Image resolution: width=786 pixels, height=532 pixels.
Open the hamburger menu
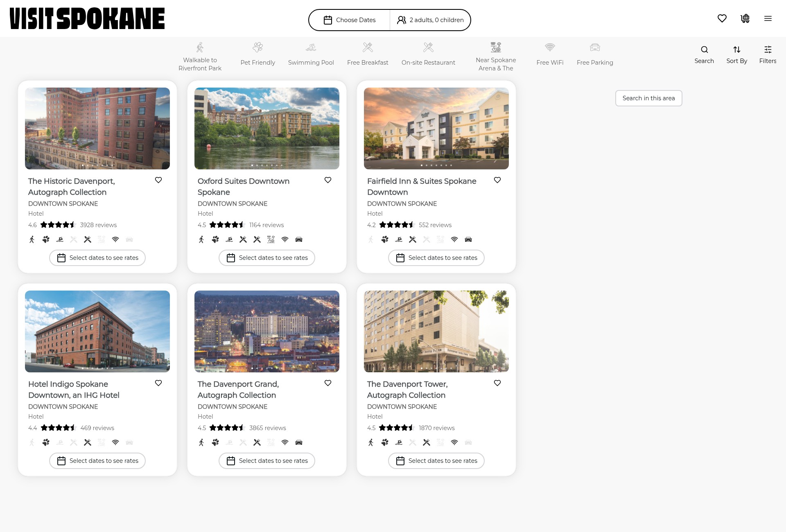(768, 18)
